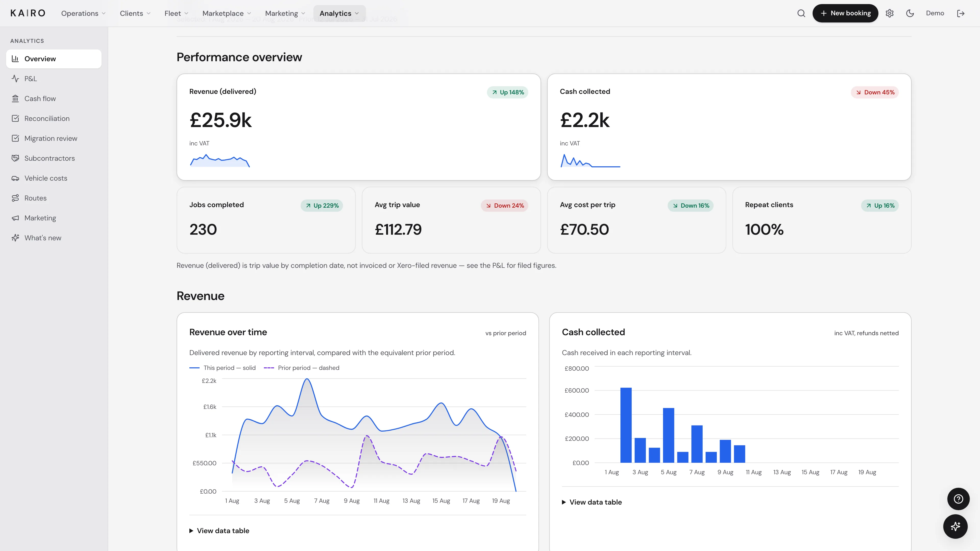The height and width of the screenshot is (551, 980).
Task: Click the What's new sparkle icon
Action: tap(15, 238)
